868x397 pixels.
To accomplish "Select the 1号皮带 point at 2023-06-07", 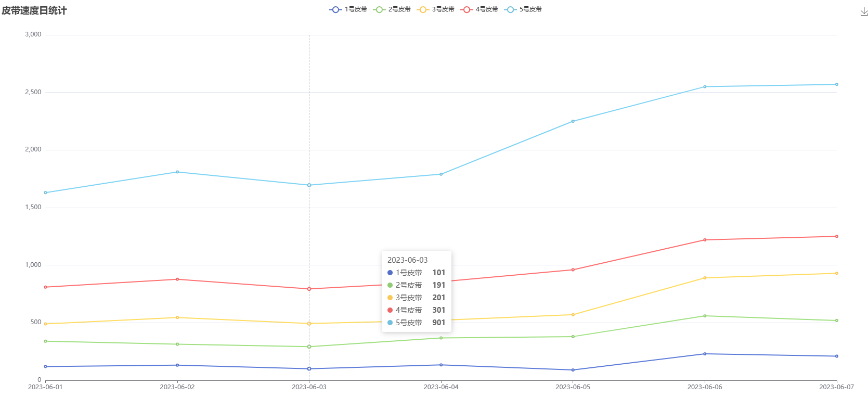I will tap(837, 356).
